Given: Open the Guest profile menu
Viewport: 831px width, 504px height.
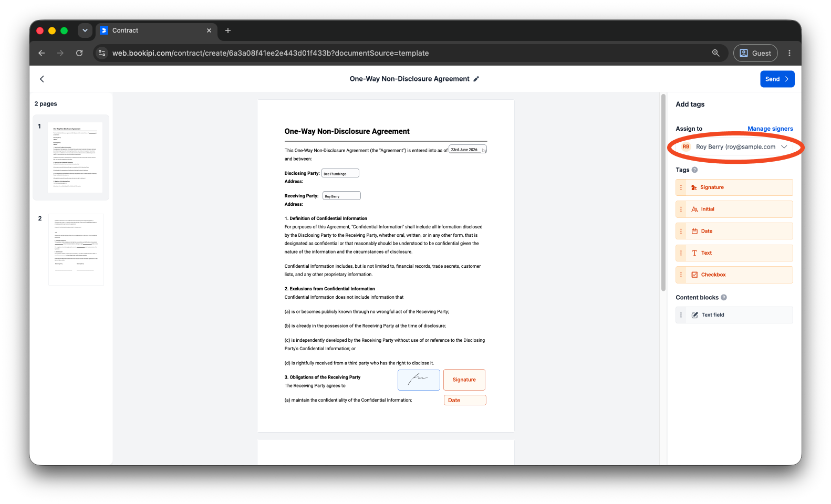Looking at the screenshot, I should pyautogui.click(x=755, y=53).
